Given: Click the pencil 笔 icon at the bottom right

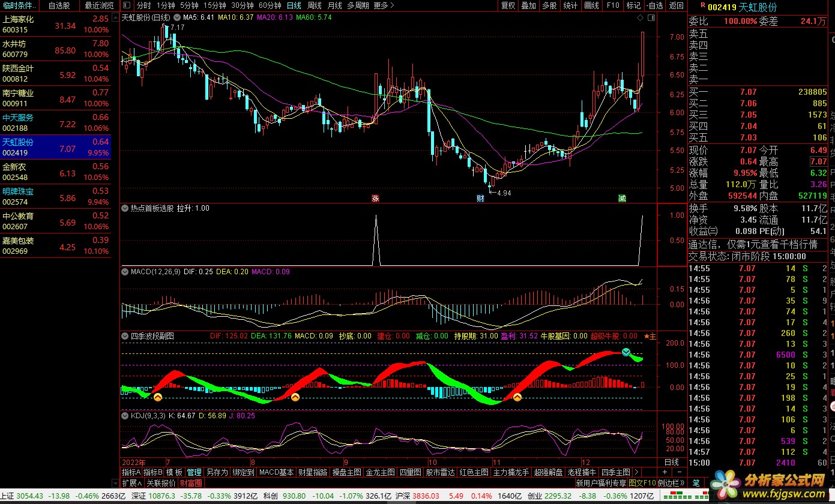Looking at the screenshot, I should [x=696, y=483].
